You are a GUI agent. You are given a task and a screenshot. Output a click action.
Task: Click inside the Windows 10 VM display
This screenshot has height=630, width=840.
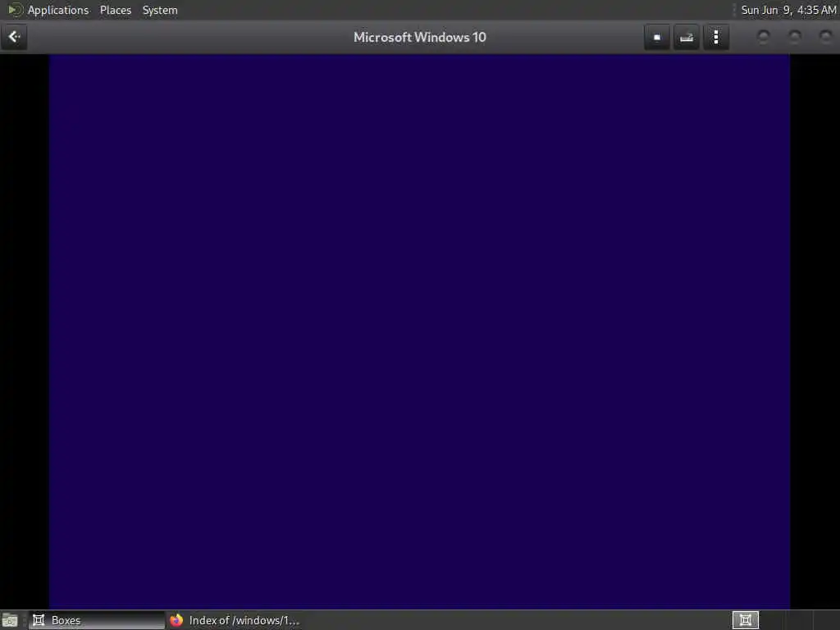pyautogui.click(x=419, y=331)
